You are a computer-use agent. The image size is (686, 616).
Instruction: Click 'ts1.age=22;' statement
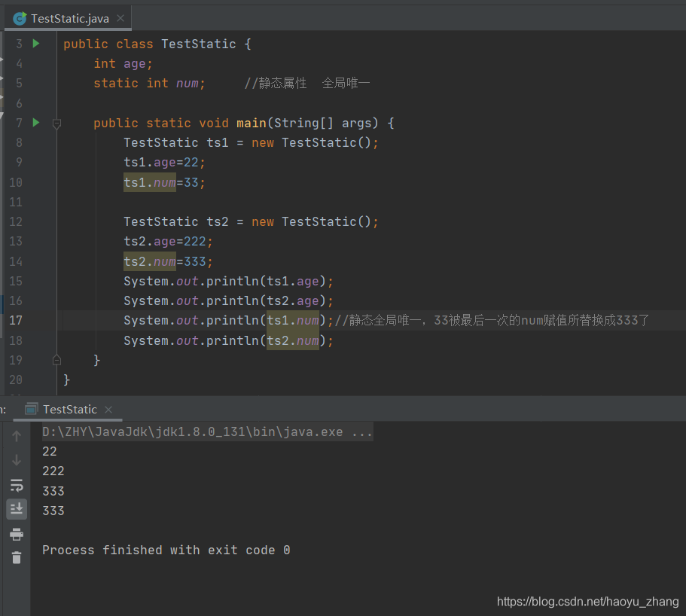pos(164,163)
